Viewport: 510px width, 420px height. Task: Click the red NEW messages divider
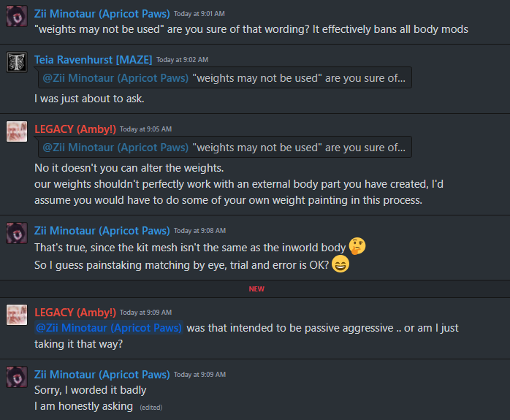click(256, 289)
